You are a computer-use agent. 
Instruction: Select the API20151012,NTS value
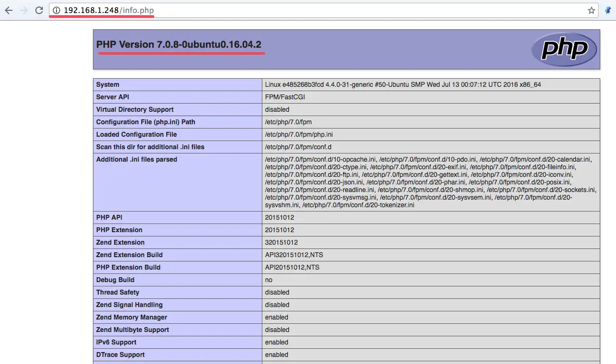(292, 268)
